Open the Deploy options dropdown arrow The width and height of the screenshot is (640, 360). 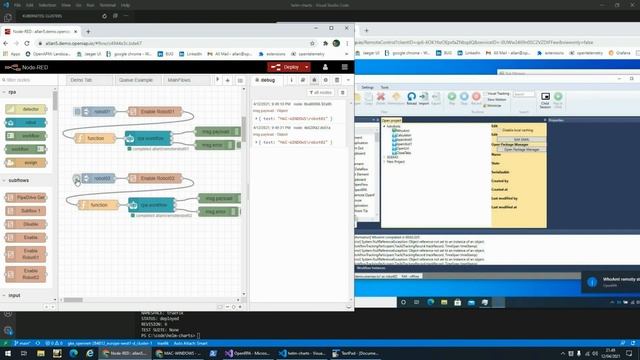tap(307, 67)
